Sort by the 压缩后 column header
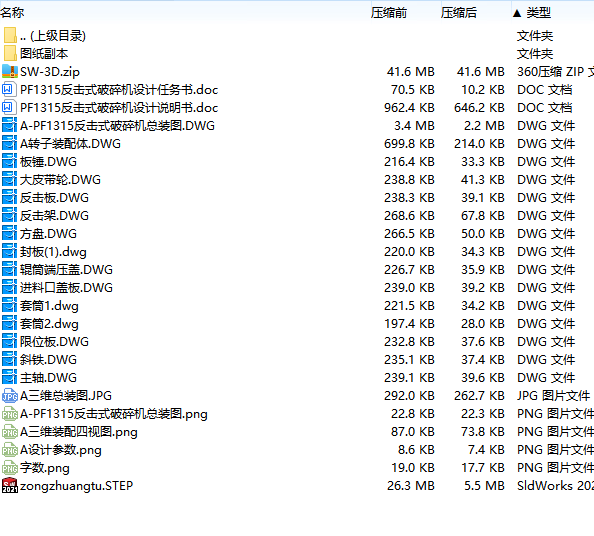 [x=458, y=13]
